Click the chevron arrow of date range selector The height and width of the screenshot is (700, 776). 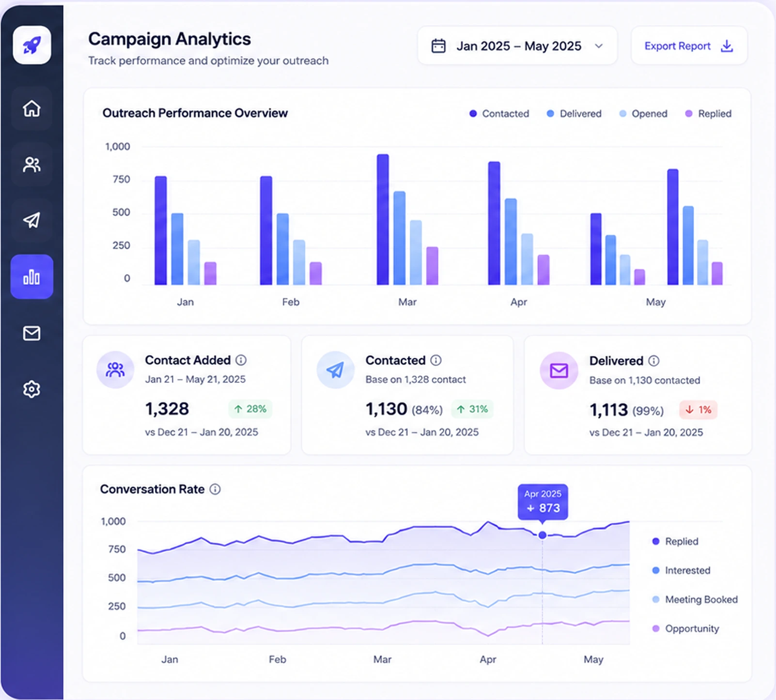coord(599,46)
